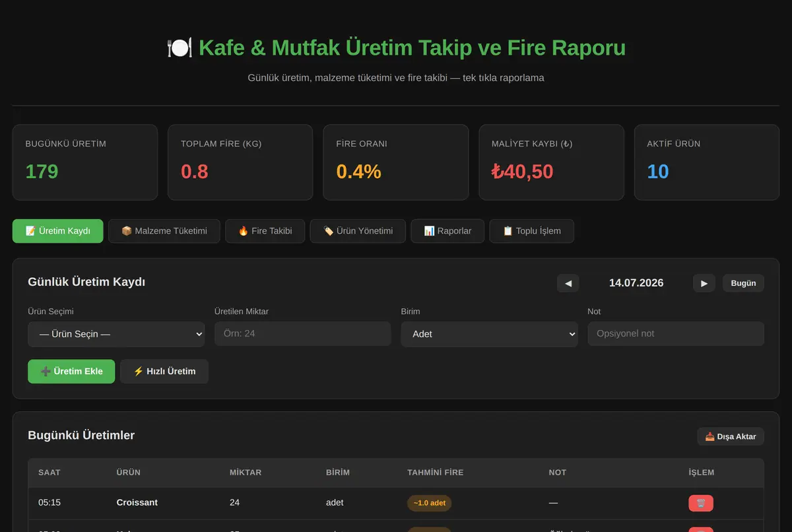792x532 pixels.
Task: Click the plate icon in title
Action: coord(180,48)
